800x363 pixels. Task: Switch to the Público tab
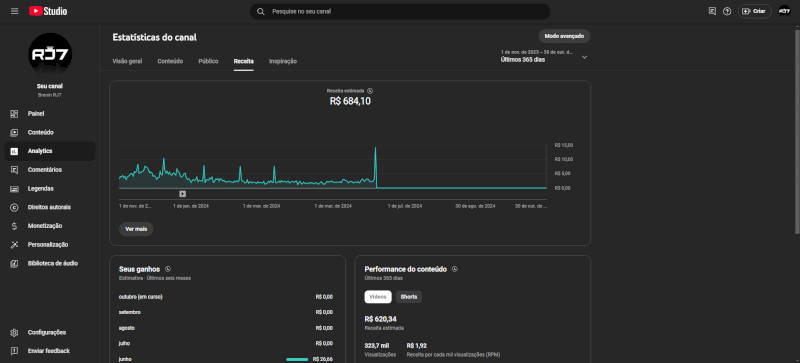[208, 61]
